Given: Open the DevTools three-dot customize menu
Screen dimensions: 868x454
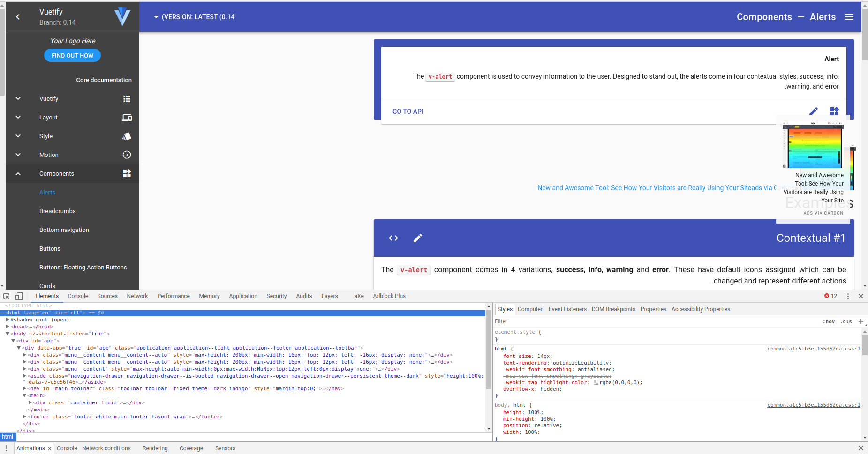Looking at the screenshot, I should pos(848,296).
